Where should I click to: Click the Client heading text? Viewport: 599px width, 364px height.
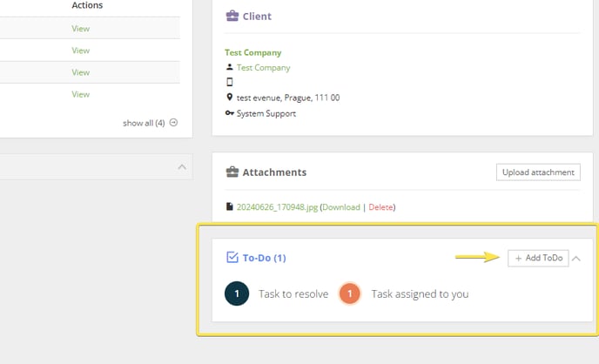[257, 17]
